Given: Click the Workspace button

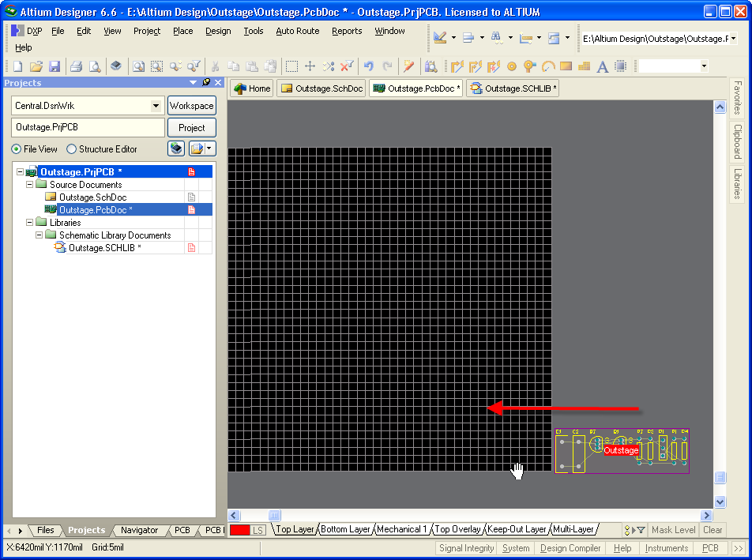Looking at the screenshot, I should click(x=191, y=106).
